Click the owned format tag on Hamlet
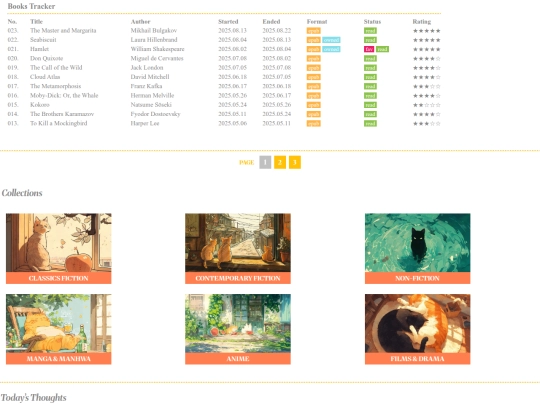 click(x=331, y=49)
